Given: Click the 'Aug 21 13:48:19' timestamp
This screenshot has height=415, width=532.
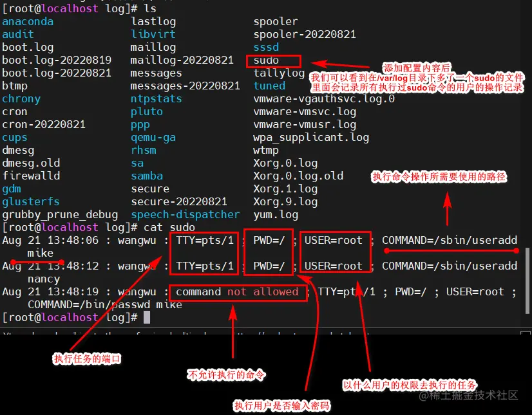Looking at the screenshot, I should (x=50, y=292).
